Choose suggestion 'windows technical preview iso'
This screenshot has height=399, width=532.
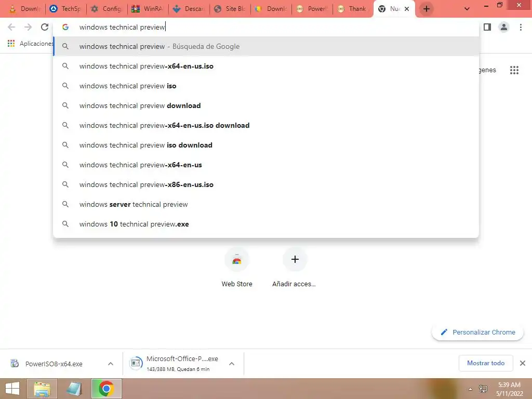(x=266, y=86)
